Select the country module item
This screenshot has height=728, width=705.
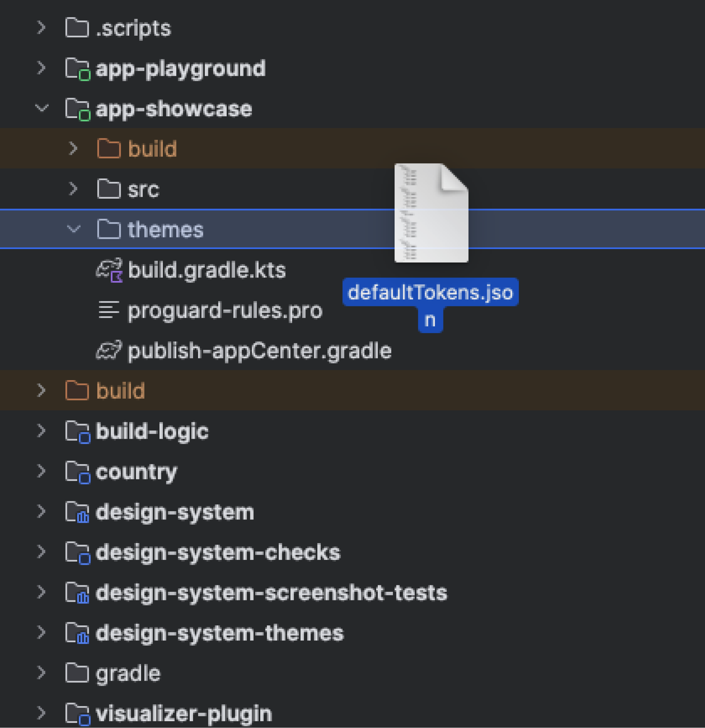(136, 472)
